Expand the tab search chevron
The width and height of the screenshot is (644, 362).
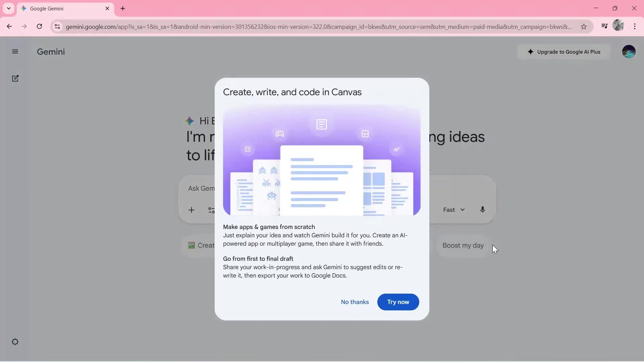[8, 8]
